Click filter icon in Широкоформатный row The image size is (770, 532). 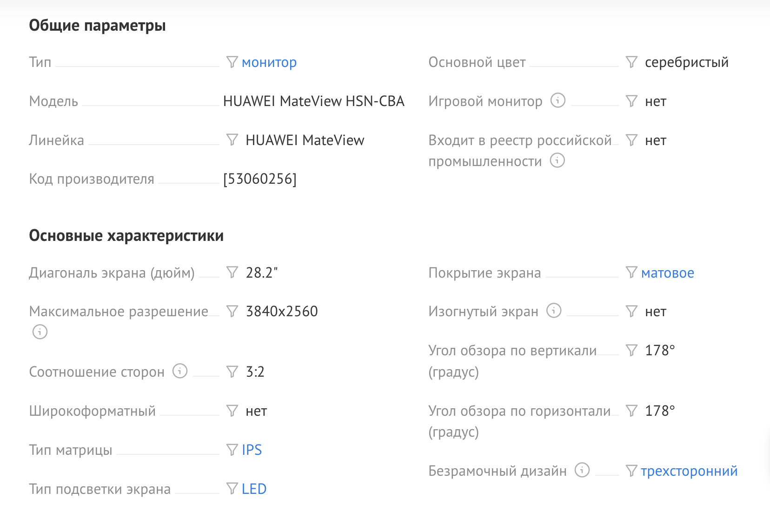[232, 411]
